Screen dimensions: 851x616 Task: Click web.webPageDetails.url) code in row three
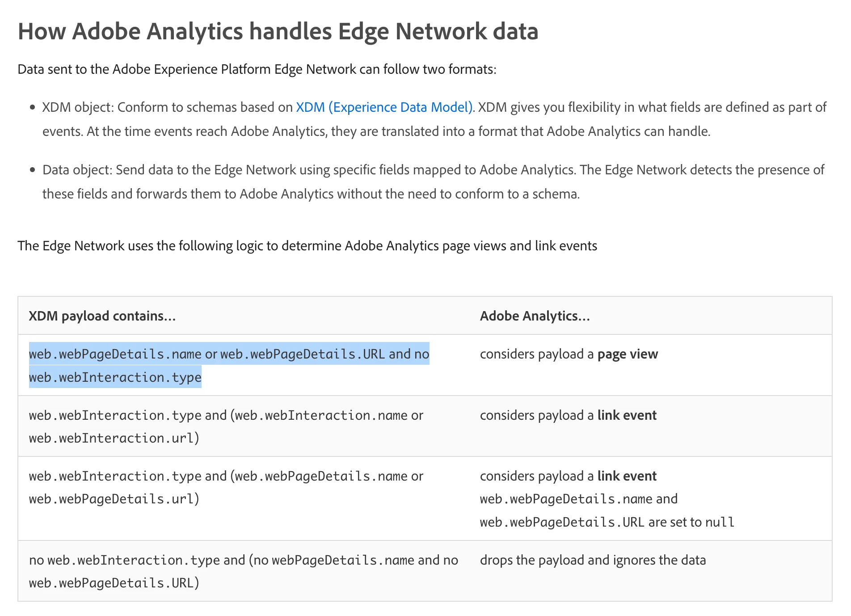coord(114,499)
